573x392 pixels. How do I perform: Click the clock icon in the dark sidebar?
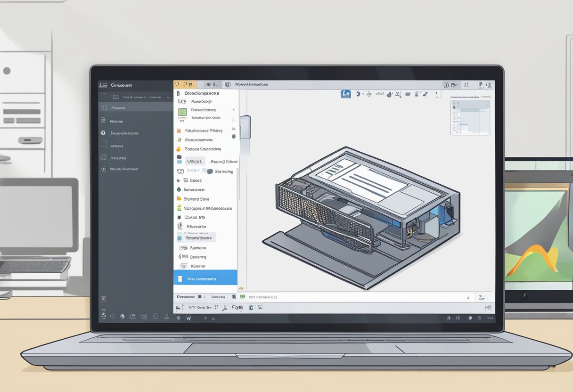click(103, 133)
